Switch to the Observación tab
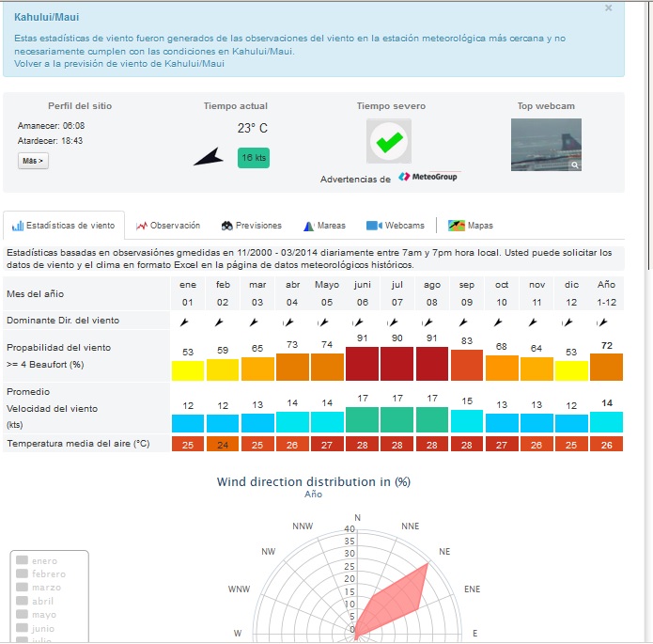Screen dimensions: 653x644 pyautogui.click(x=168, y=226)
